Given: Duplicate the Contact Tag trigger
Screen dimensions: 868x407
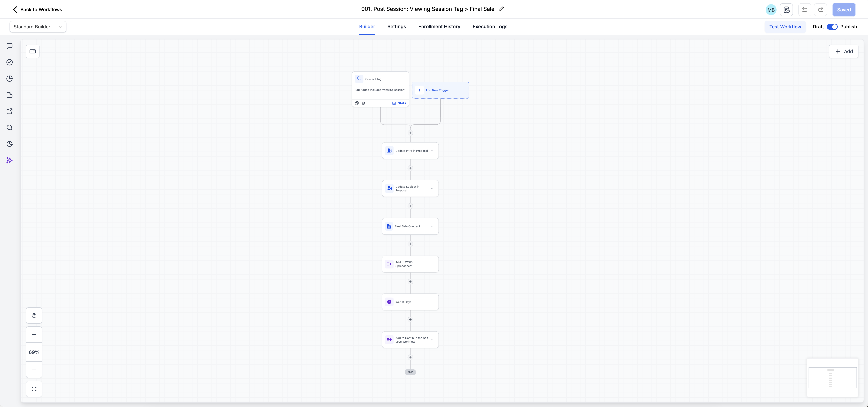Looking at the screenshot, I should coord(357,103).
